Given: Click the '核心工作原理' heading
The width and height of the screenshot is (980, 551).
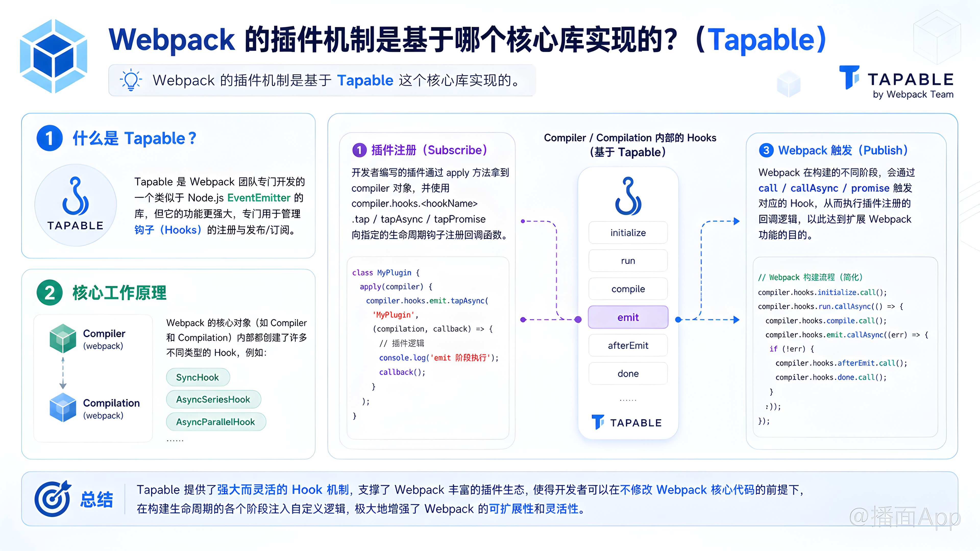Looking at the screenshot, I should pos(119,293).
